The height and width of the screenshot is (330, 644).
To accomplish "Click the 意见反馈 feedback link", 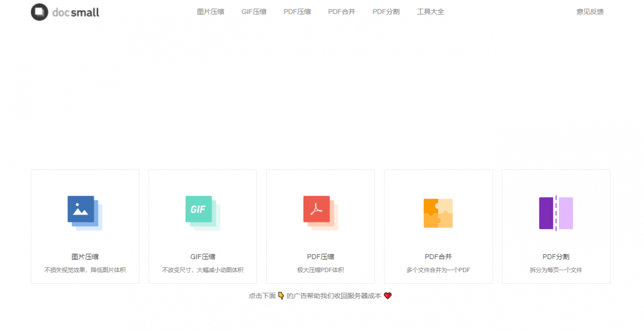I will 589,12.
